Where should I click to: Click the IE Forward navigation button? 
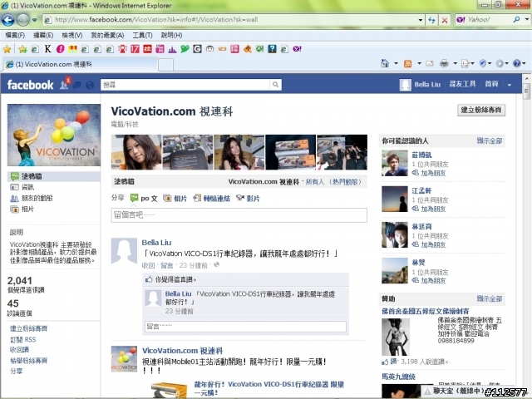click(22, 20)
